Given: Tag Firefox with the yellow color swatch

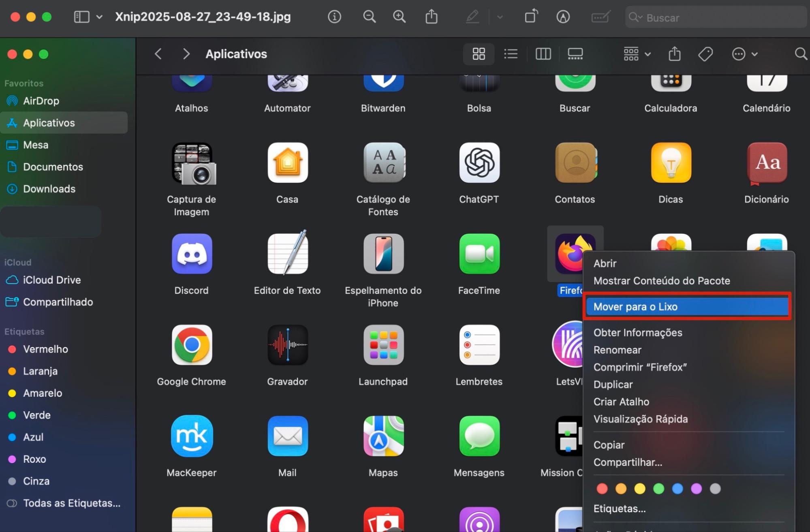Looking at the screenshot, I should [x=640, y=488].
